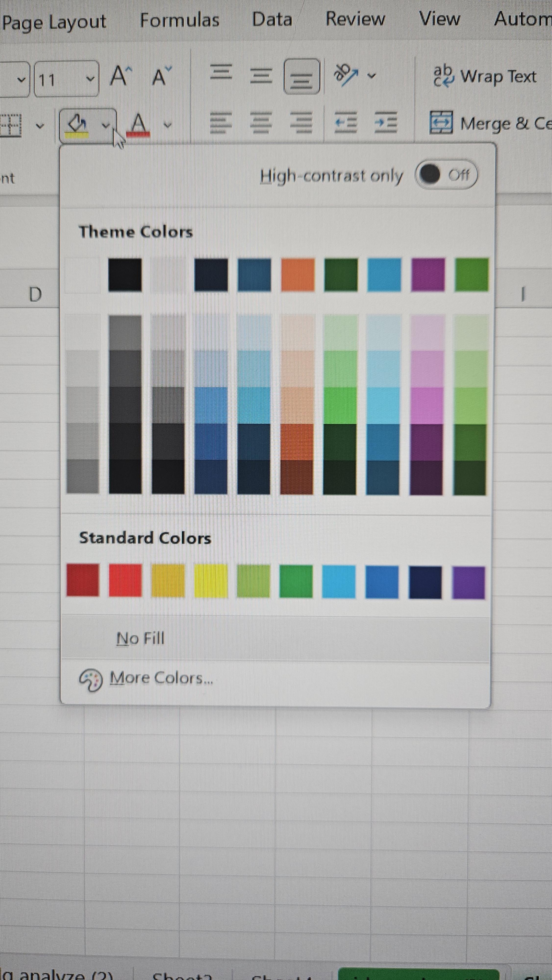Click the Decrease Indent icon

pos(345,123)
